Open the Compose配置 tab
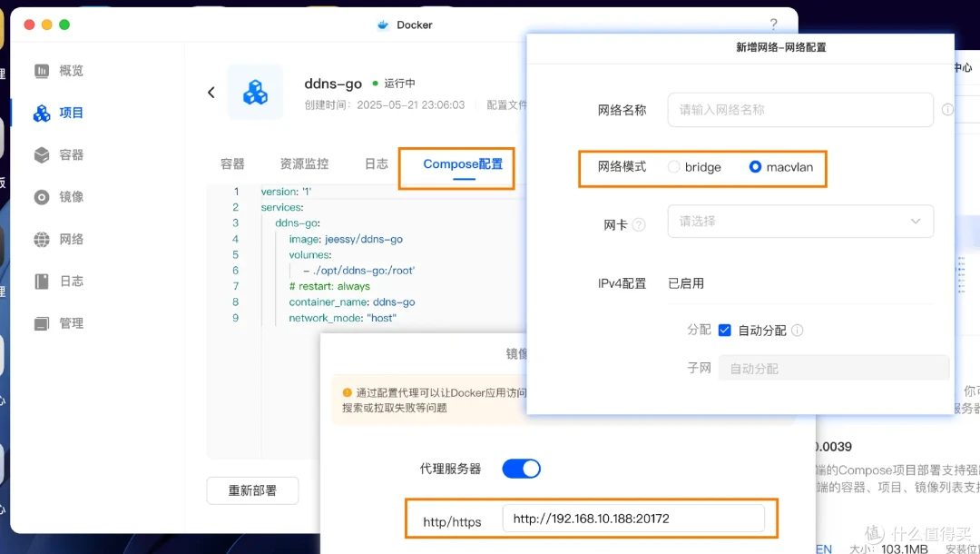The image size is (980, 554). [x=463, y=163]
